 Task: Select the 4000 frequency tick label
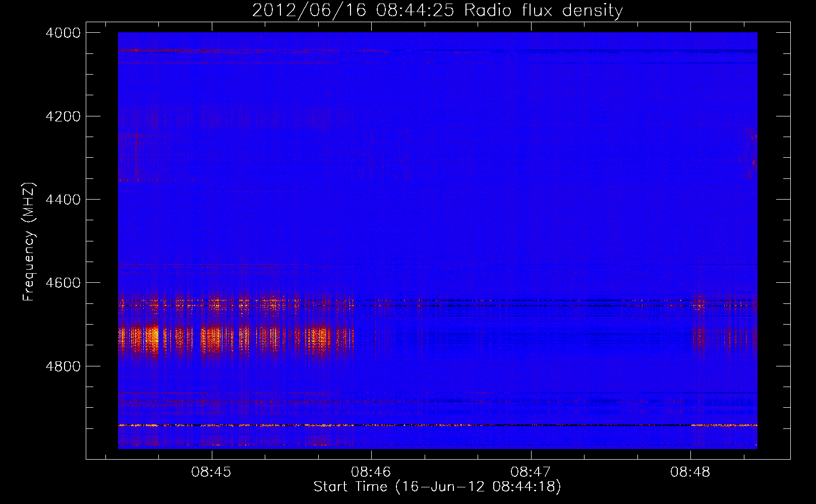(x=63, y=33)
